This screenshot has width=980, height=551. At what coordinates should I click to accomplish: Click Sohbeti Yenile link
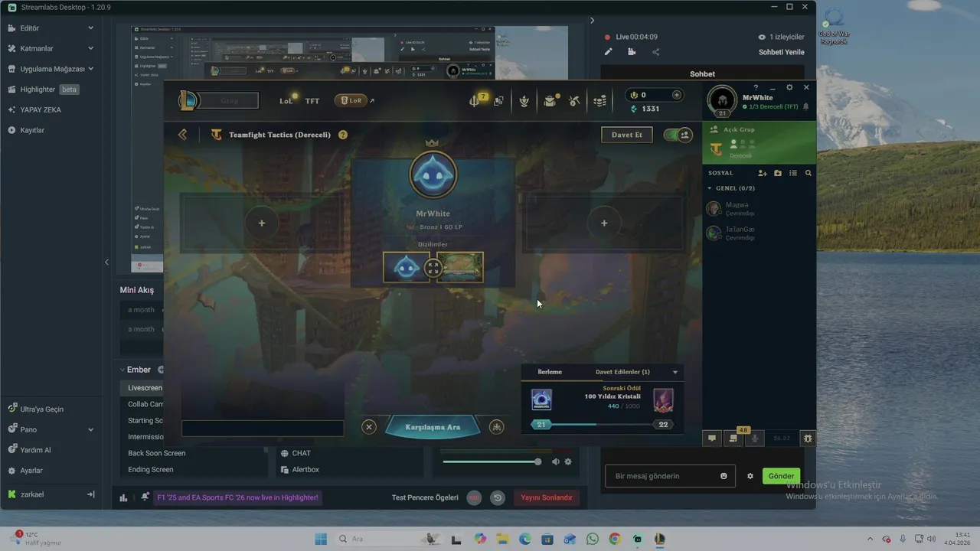coord(781,52)
